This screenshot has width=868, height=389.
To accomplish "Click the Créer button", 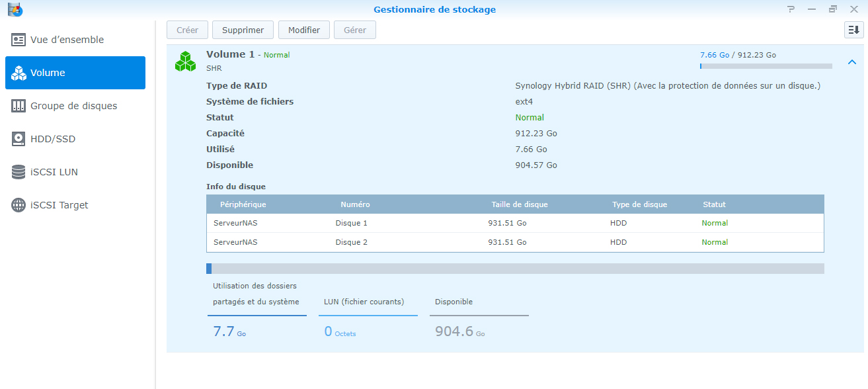I will click(x=187, y=30).
